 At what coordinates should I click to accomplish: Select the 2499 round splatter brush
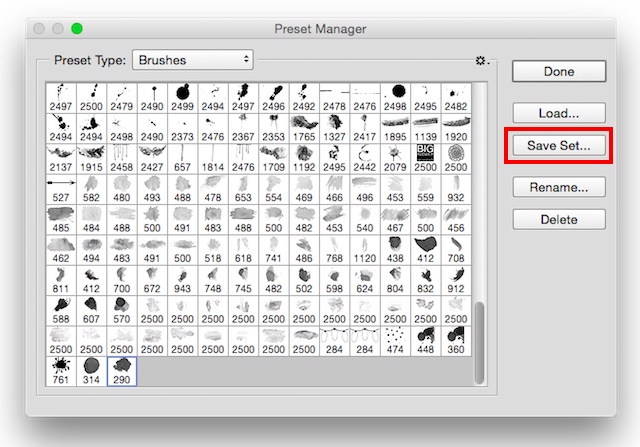click(x=182, y=98)
